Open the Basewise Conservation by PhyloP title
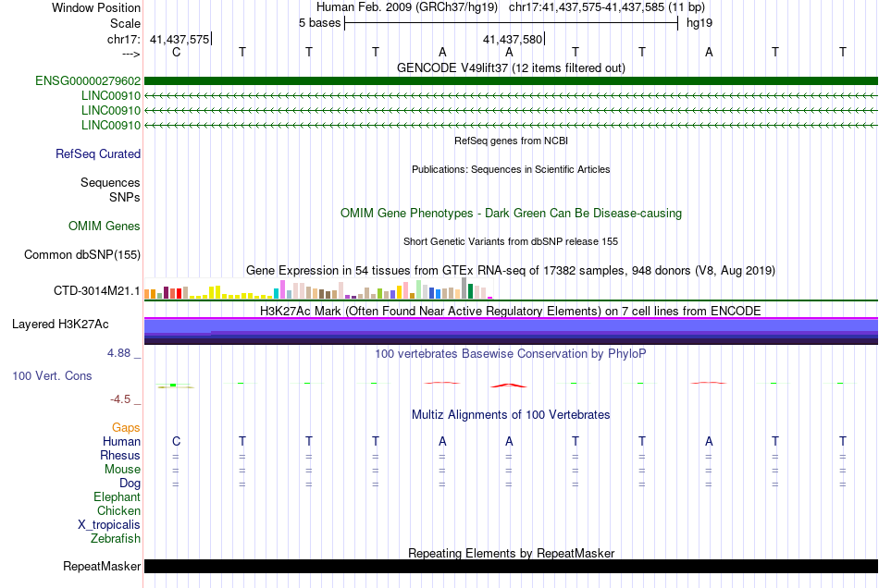 point(511,354)
